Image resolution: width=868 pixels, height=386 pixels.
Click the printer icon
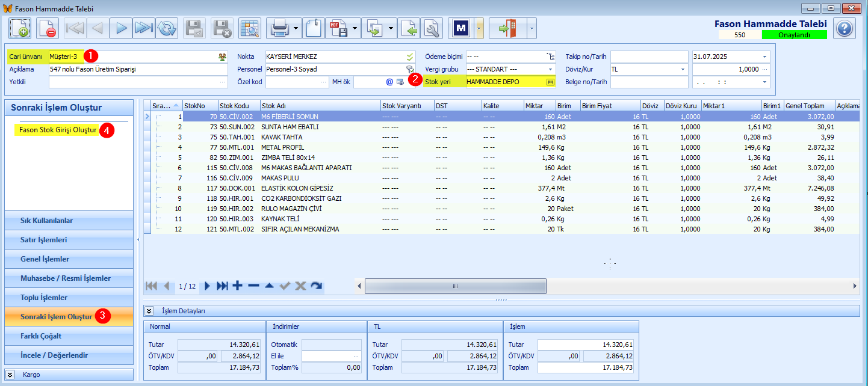280,28
